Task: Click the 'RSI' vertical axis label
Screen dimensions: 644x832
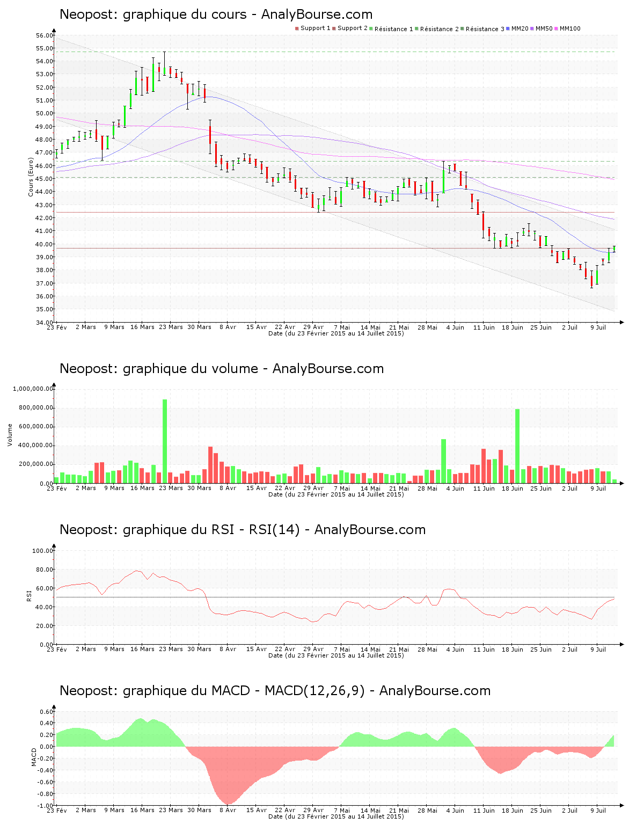Action: [x=29, y=595]
